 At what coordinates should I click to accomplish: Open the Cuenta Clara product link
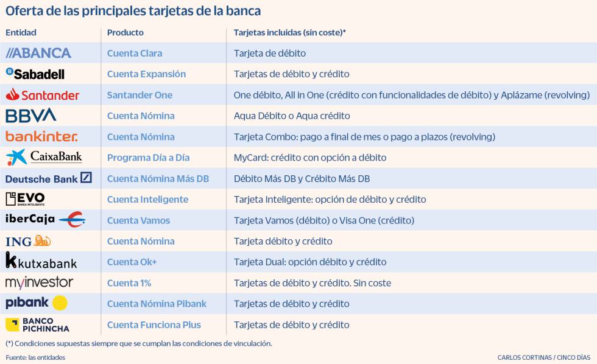[135, 53]
